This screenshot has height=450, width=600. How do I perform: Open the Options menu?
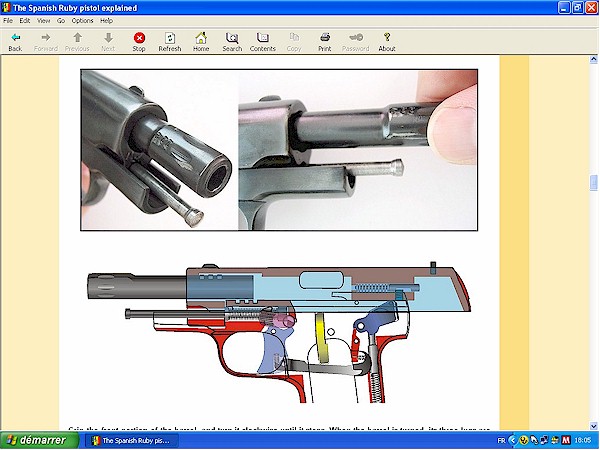tap(83, 21)
